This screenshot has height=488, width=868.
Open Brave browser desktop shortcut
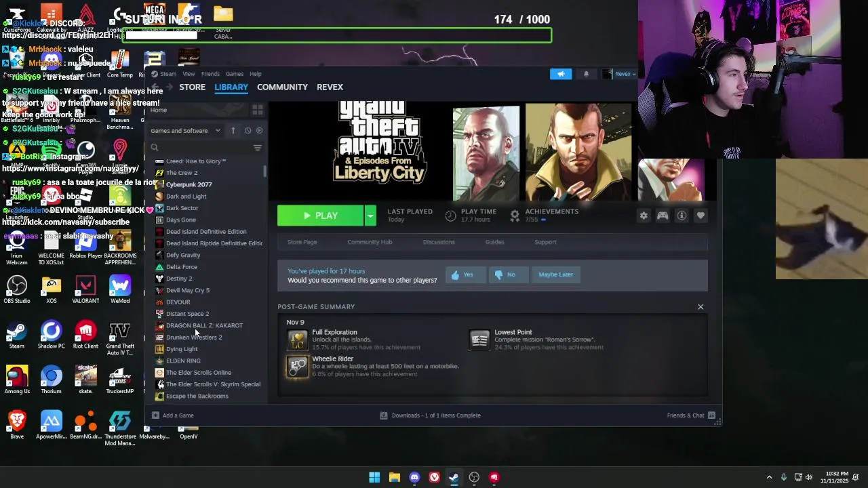(x=17, y=425)
